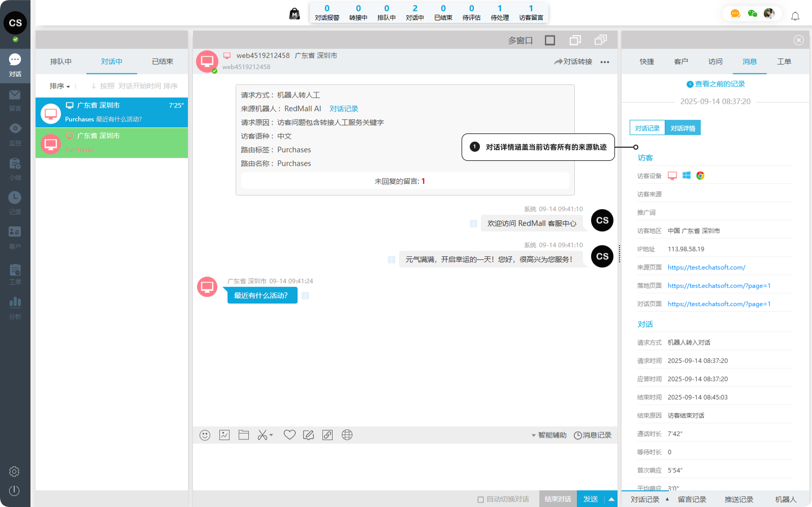Click the three-dots more options icon
The width and height of the screenshot is (812, 507).
[x=605, y=62]
